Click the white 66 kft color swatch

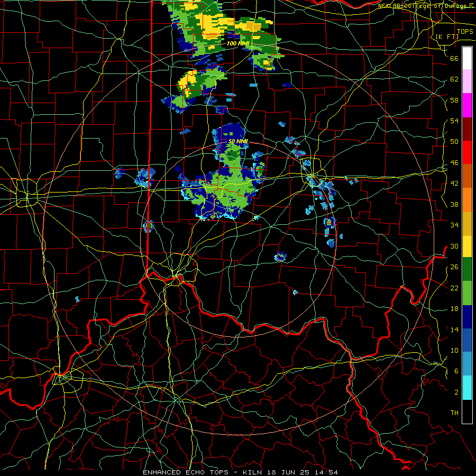467,58
